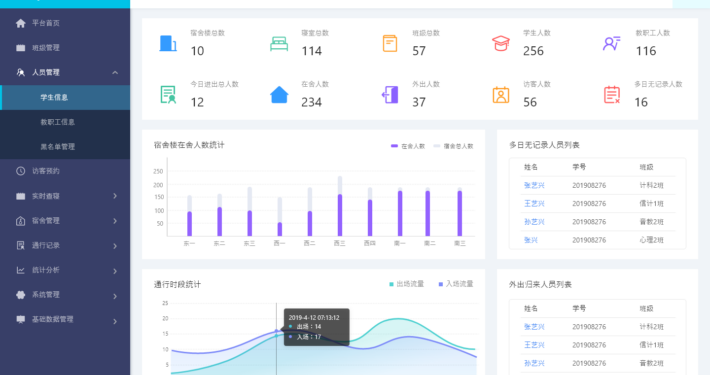Toggle the 在舍人数 legend series
Screen dimensions: 710x375
408,146
